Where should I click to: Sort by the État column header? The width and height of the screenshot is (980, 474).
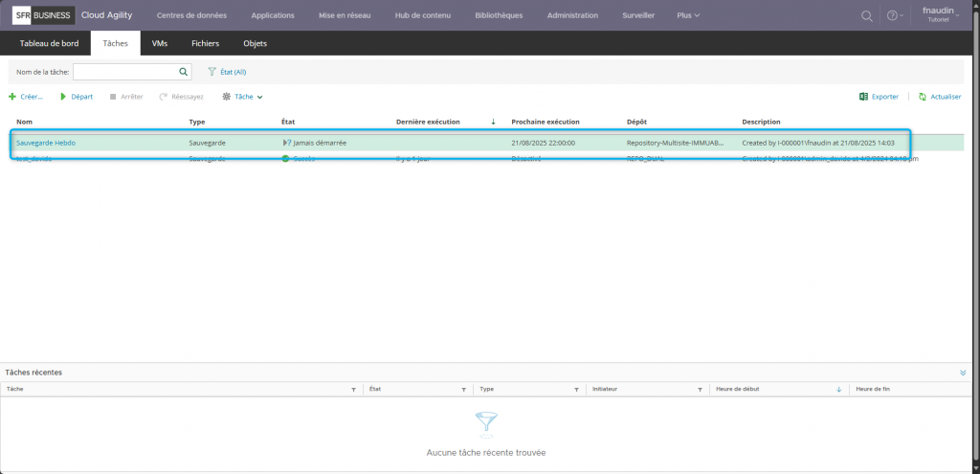289,122
